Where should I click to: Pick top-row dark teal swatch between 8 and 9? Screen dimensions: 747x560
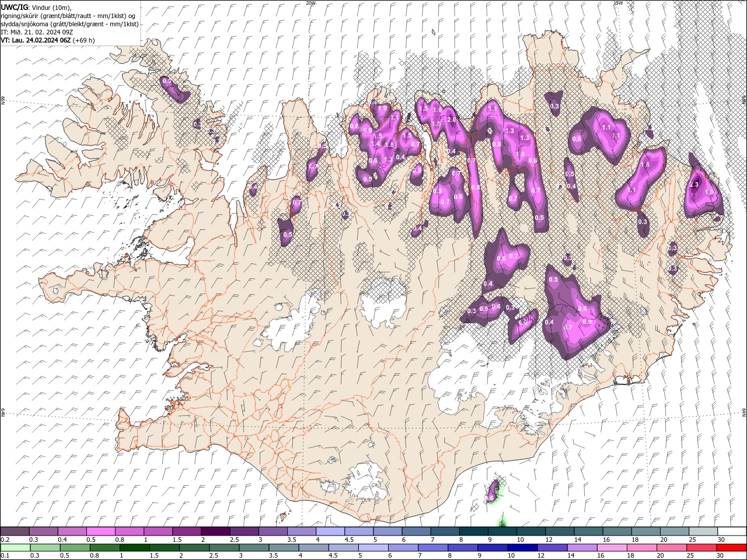474,531
